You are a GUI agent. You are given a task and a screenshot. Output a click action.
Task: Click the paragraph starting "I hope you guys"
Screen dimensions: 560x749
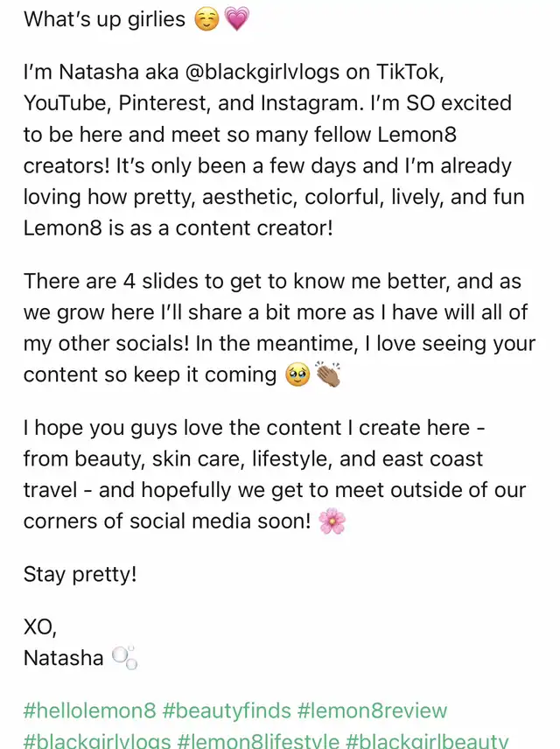[275, 474]
